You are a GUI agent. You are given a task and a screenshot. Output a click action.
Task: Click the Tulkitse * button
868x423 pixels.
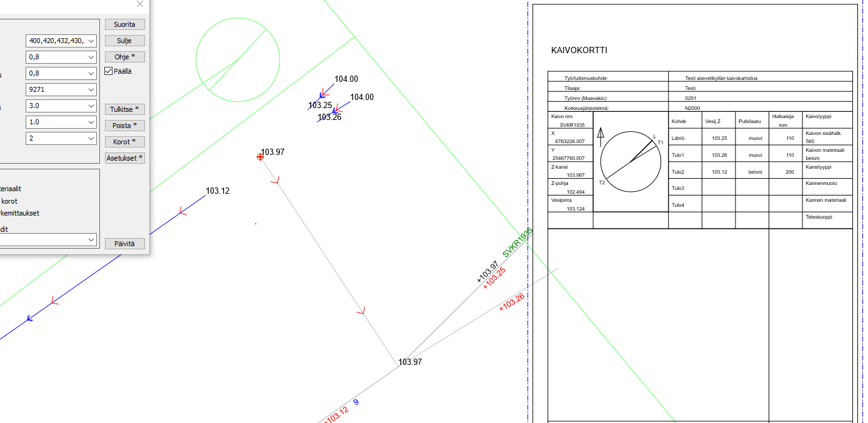pyautogui.click(x=125, y=109)
